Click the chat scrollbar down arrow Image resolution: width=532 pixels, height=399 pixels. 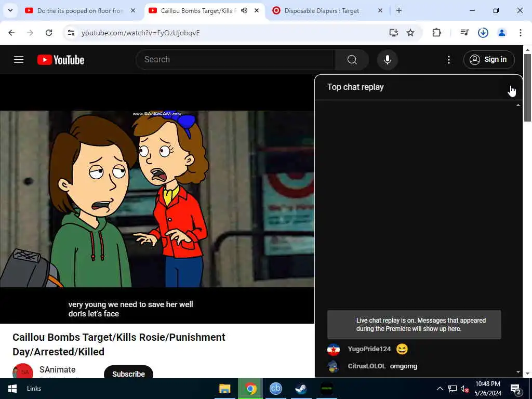518,372
